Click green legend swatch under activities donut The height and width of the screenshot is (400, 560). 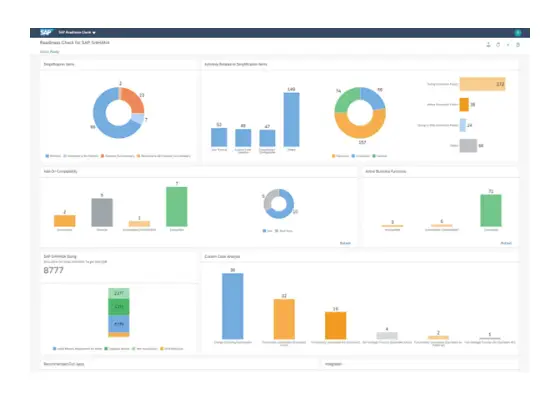click(x=374, y=156)
